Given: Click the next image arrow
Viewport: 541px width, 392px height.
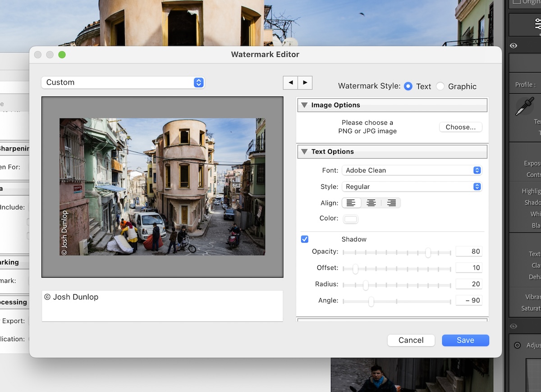Looking at the screenshot, I should point(305,83).
